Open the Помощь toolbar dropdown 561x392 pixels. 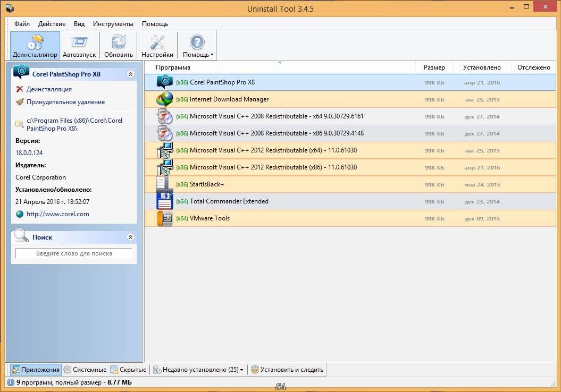pyautogui.click(x=197, y=45)
